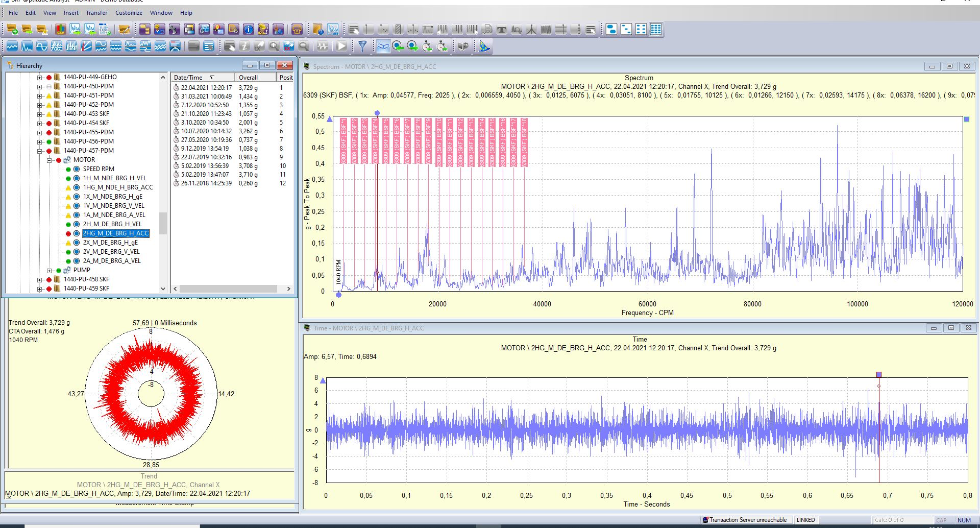Expand the 1440-PU-449-GEHO tree node
The image size is (980, 528).
point(39,78)
